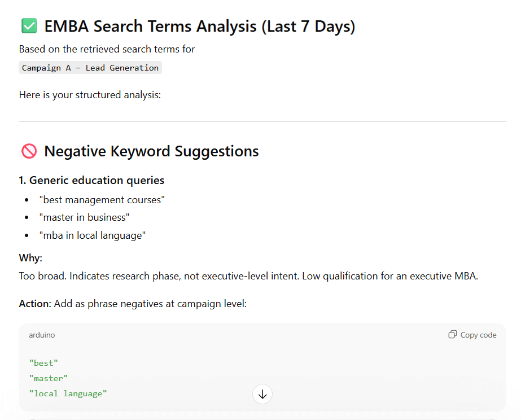
Task: Click the green checkmark emoji in the heading
Action: tap(28, 25)
